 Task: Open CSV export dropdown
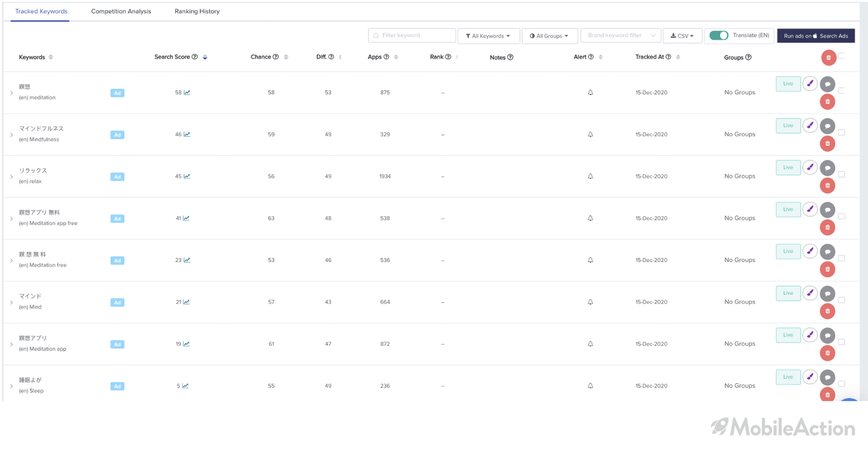pyautogui.click(x=682, y=36)
